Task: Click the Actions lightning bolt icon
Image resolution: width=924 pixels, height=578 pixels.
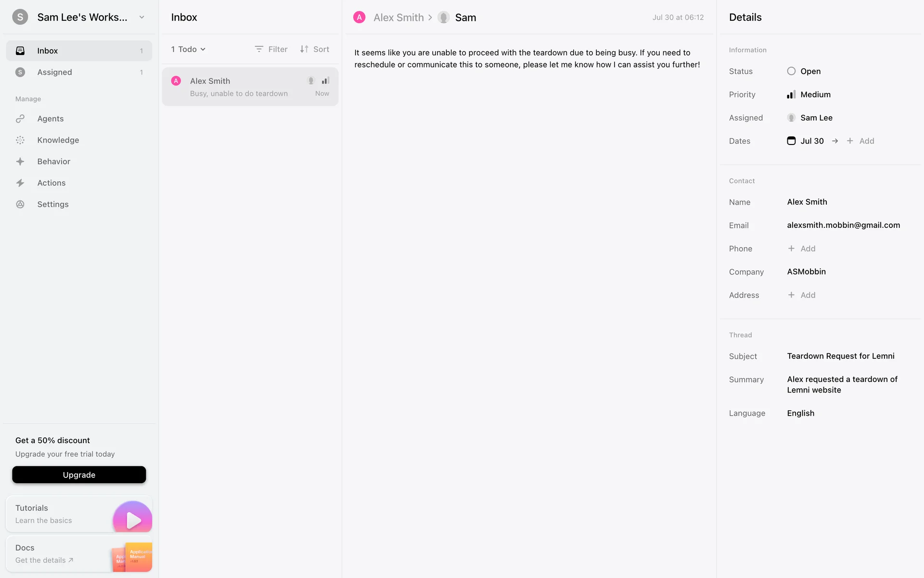Action: pos(20,183)
